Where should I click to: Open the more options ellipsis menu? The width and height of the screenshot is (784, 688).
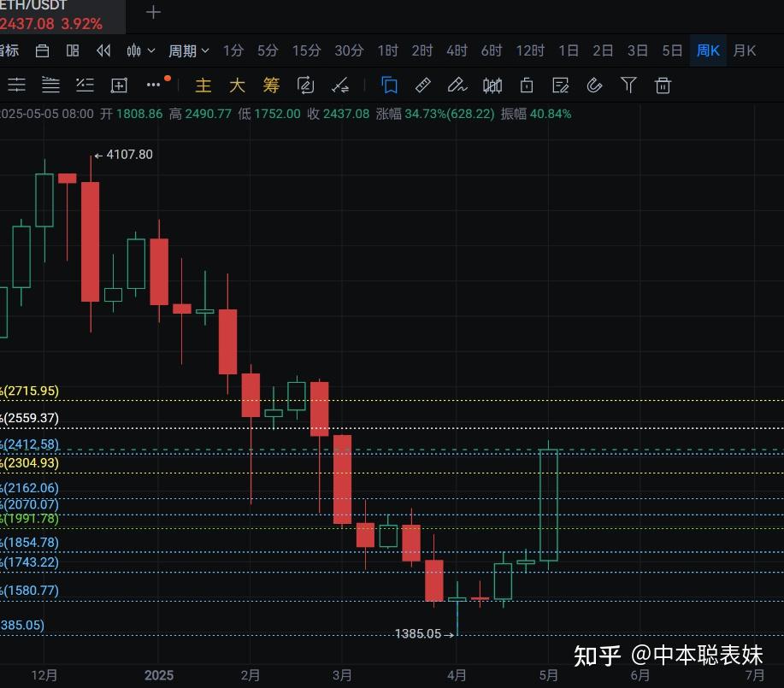pos(154,85)
